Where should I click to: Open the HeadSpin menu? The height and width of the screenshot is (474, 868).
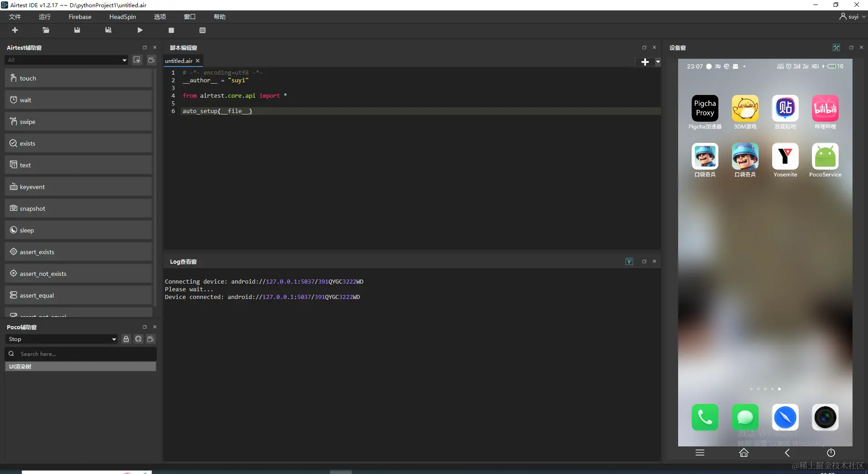coord(123,17)
